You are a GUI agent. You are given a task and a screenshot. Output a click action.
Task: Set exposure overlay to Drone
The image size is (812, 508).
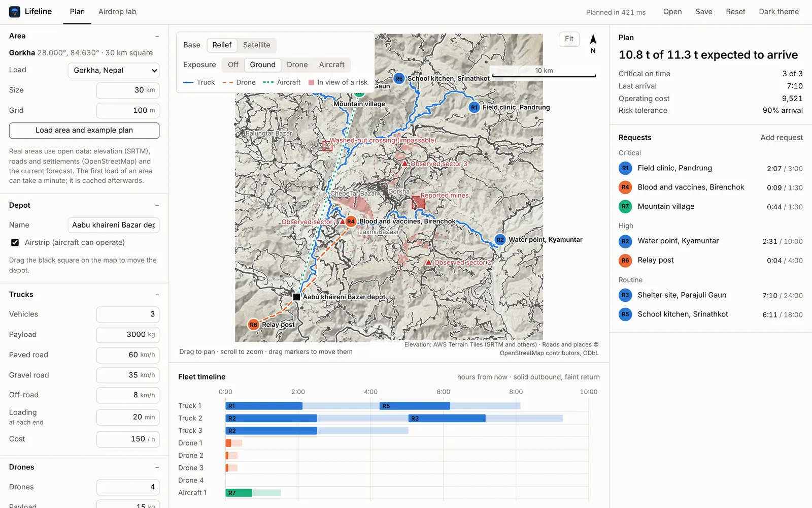coord(297,65)
